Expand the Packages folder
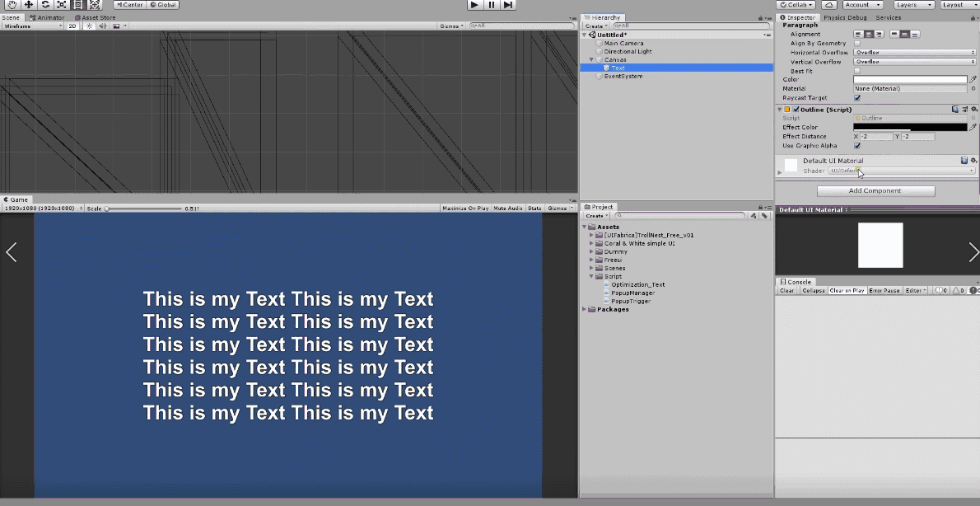Screen dimensions: 980x506 point(585,310)
